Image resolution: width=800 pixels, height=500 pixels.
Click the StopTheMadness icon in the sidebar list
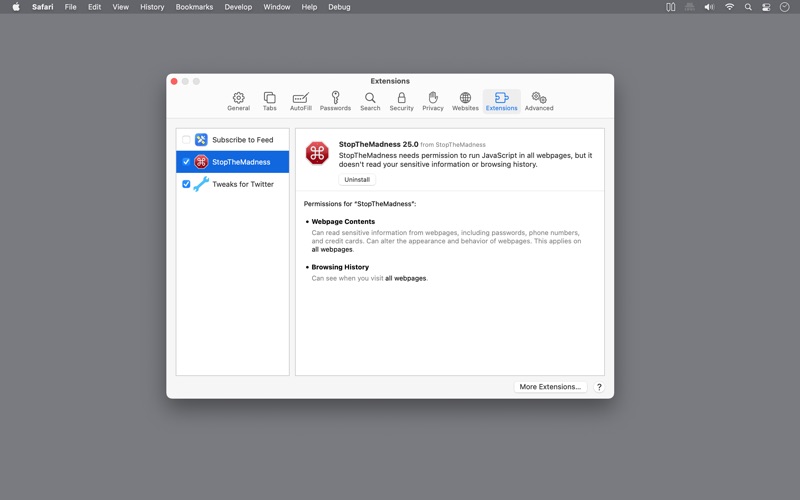pos(201,162)
